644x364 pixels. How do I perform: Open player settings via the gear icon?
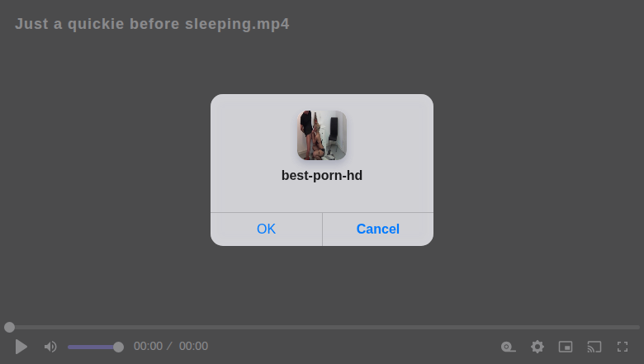point(537,347)
